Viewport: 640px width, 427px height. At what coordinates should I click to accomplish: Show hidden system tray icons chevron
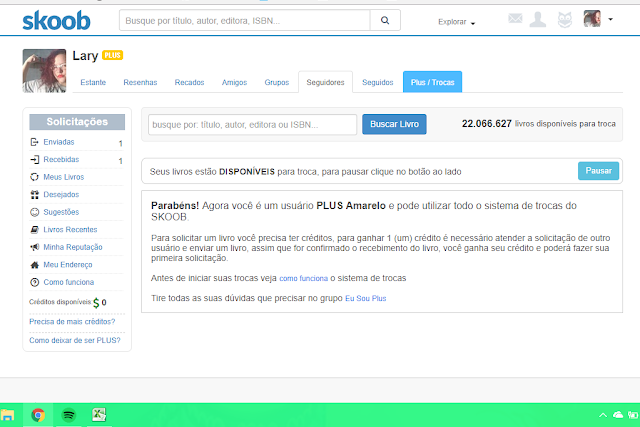click(x=603, y=415)
